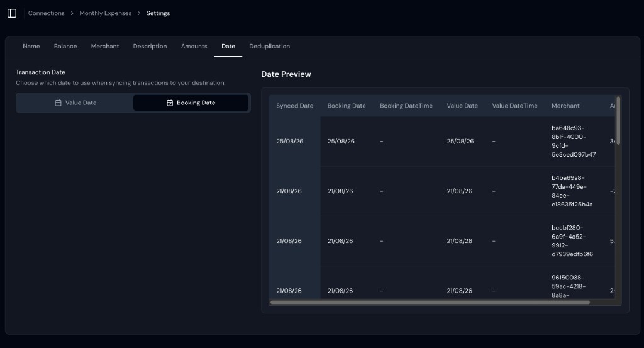Click the Transaction Date label

[40, 72]
